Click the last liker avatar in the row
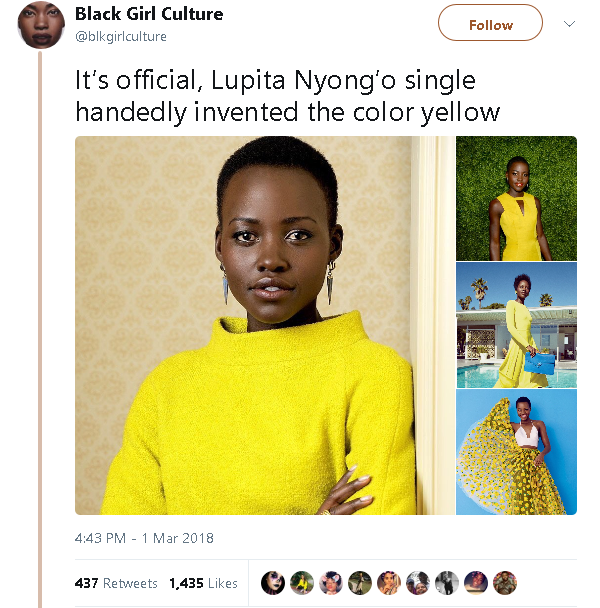This screenshot has width=600, height=608. coord(505,583)
